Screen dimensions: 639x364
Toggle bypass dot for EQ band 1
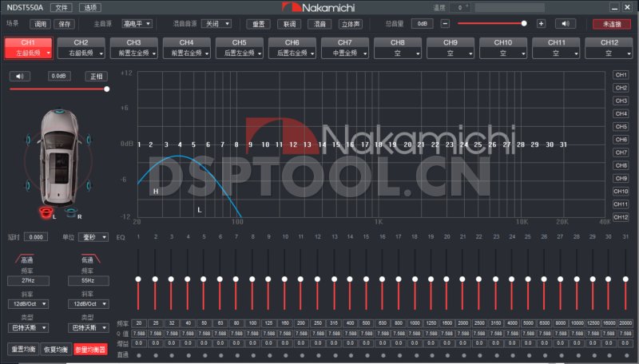pos(139,354)
